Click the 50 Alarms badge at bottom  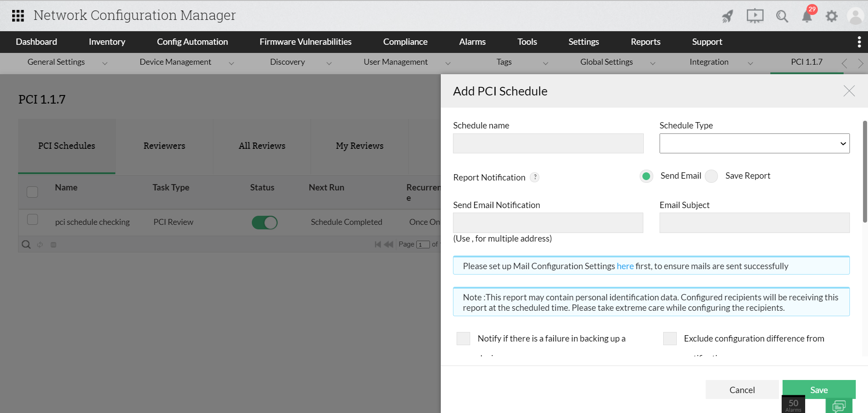pos(793,404)
